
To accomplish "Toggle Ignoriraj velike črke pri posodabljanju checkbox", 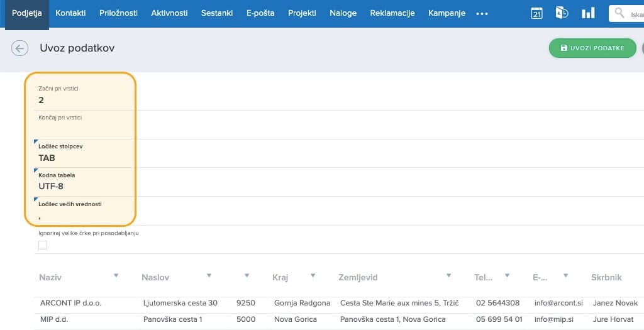I will 43,245.
